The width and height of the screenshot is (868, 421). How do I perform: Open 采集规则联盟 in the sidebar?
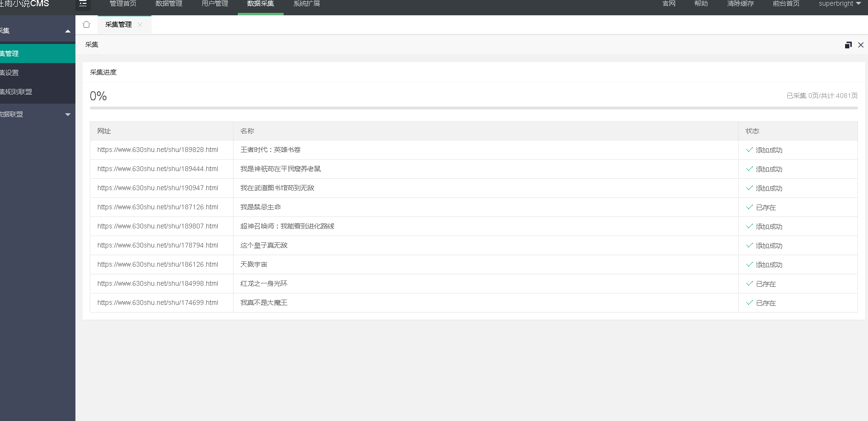click(17, 92)
